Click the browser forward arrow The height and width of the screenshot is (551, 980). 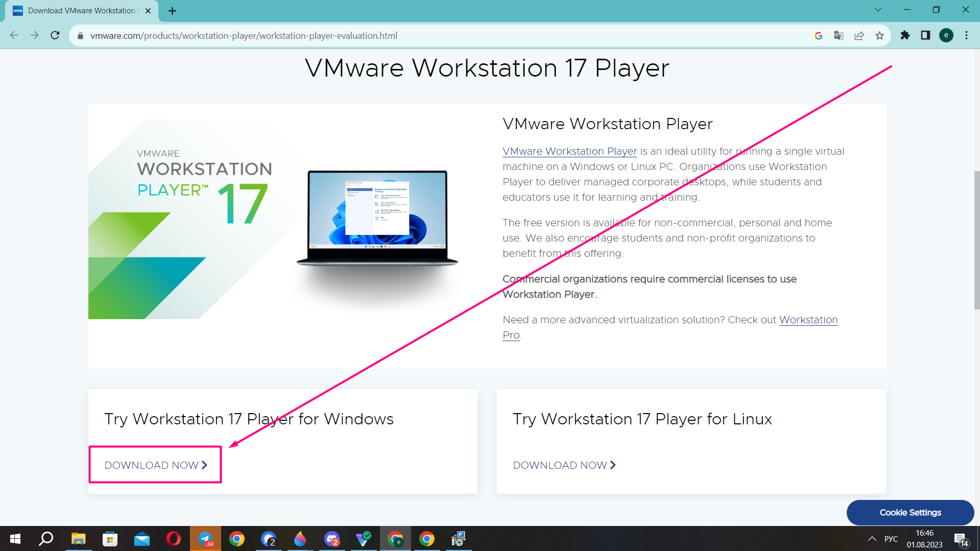coord(34,35)
